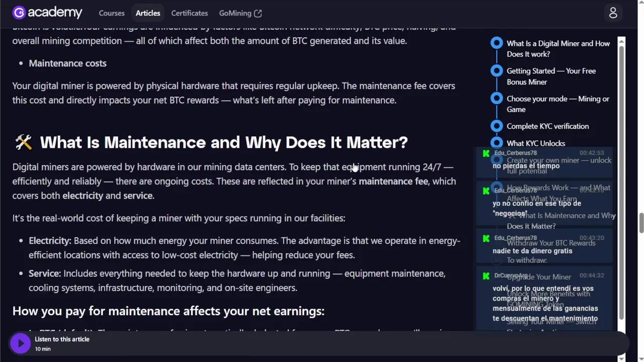
Task: Click the GoMining Academy logo
Action: point(47,13)
